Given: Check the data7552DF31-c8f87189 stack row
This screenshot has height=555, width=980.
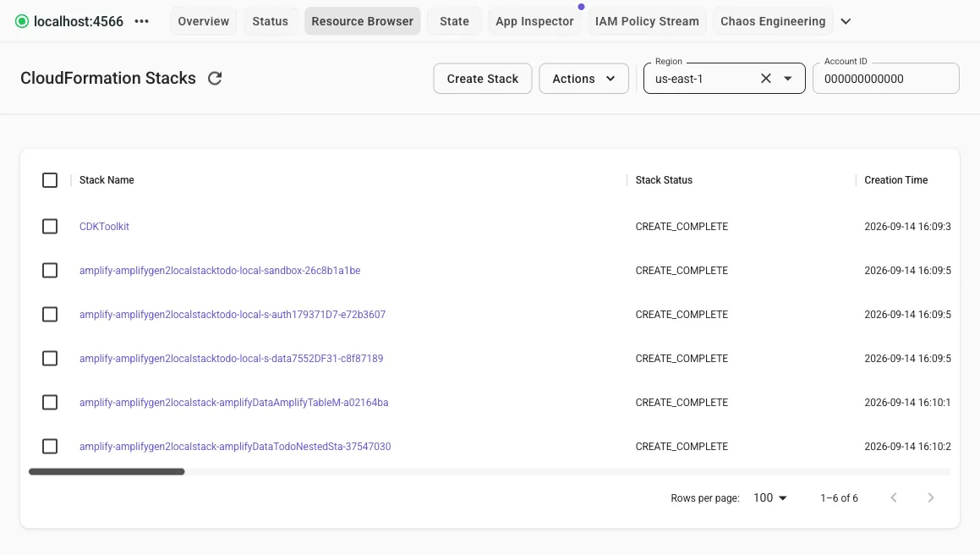Looking at the screenshot, I should pos(50,359).
